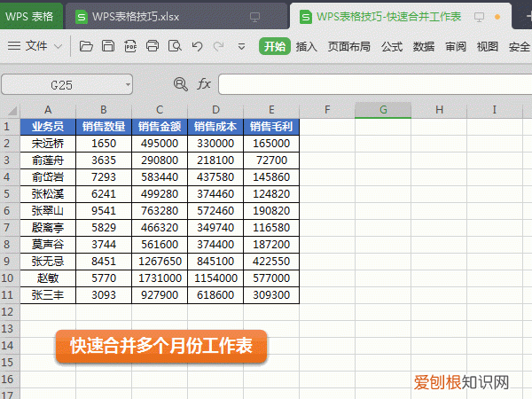The image size is (532, 399).
Task: Redo the last action
Action: coord(218,46)
